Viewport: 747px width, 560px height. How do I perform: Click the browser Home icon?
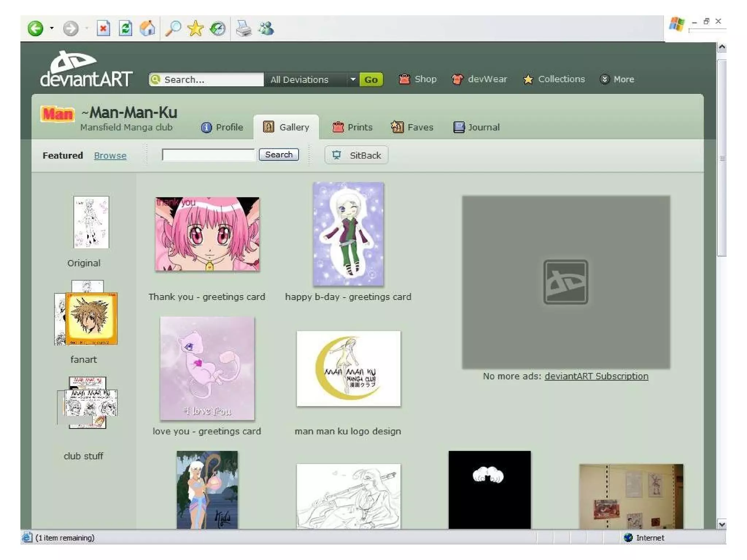(x=148, y=28)
